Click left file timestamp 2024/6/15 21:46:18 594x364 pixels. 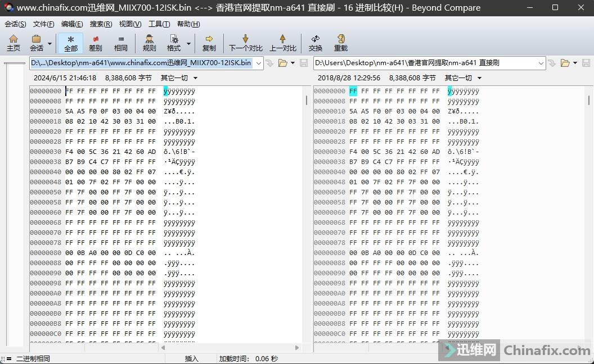pos(65,78)
